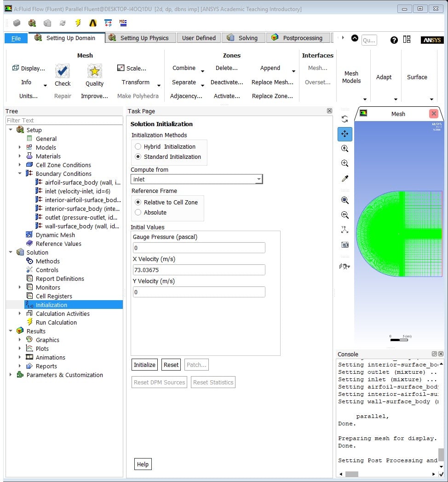
Task: Click Units... button in Mesh group
Action: (x=28, y=96)
